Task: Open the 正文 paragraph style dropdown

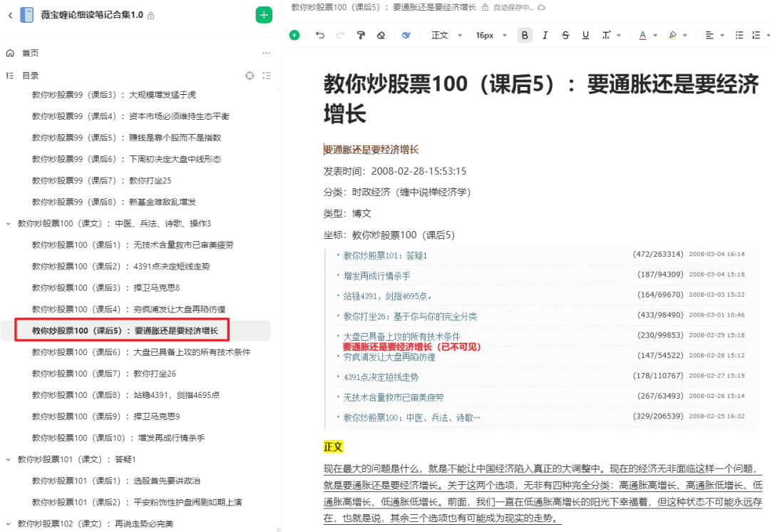Action: [446, 35]
